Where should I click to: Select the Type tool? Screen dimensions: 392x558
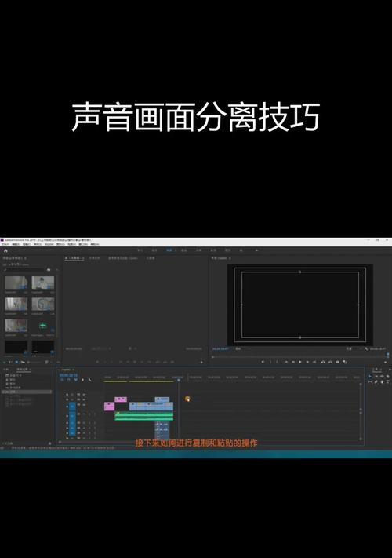tap(388, 382)
